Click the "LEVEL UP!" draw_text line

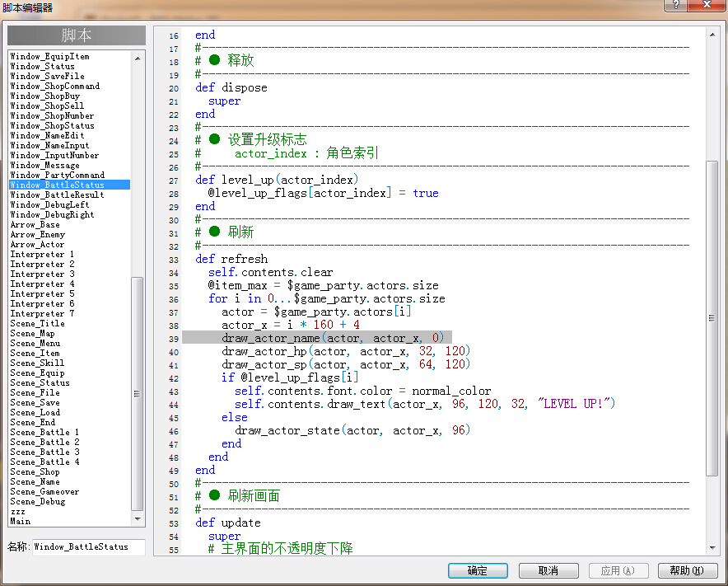(x=425, y=404)
